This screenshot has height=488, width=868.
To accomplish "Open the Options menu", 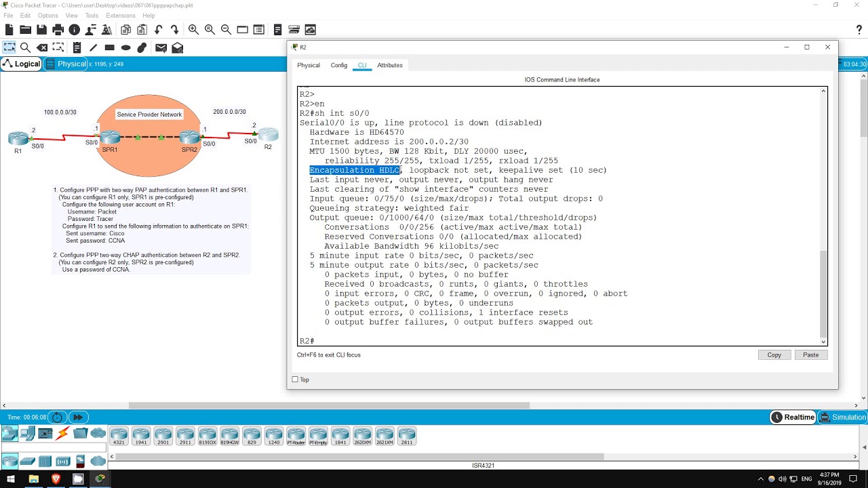I will click(x=47, y=16).
